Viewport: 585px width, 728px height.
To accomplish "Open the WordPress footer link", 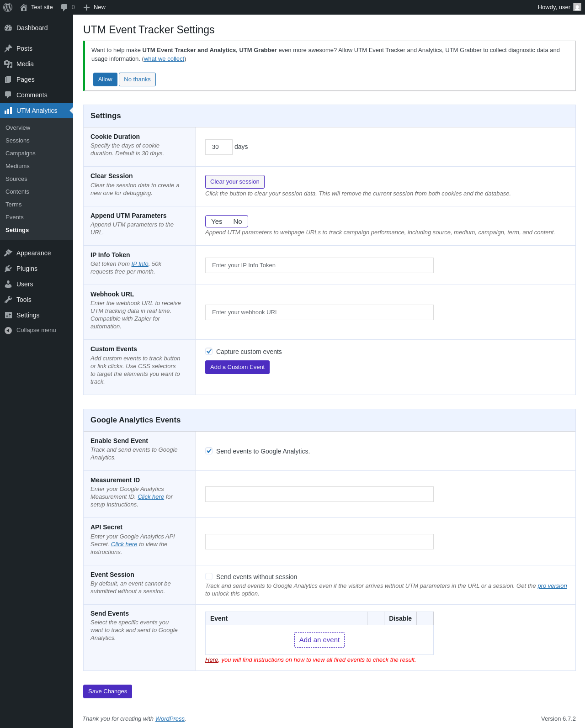I will [x=170, y=719].
